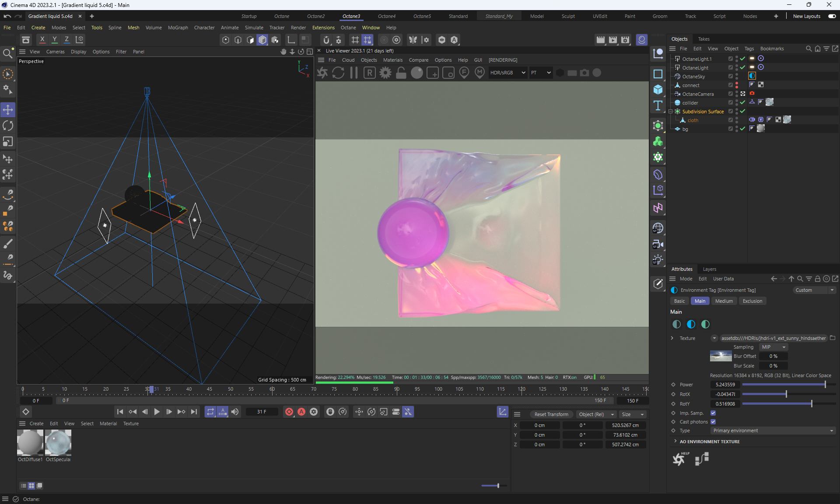840x504 pixels.
Task: Click the Text object icon in side palette
Action: pos(658,105)
